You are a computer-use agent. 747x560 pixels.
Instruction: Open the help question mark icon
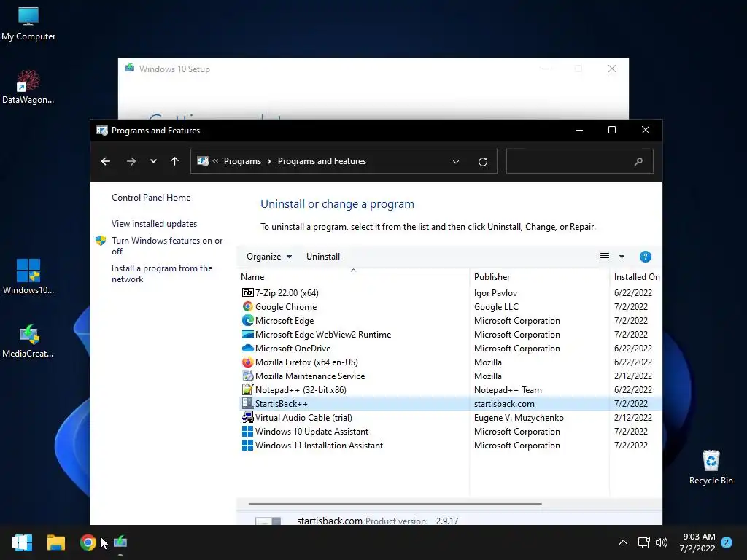pyautogui.click(x=645, y=257)
